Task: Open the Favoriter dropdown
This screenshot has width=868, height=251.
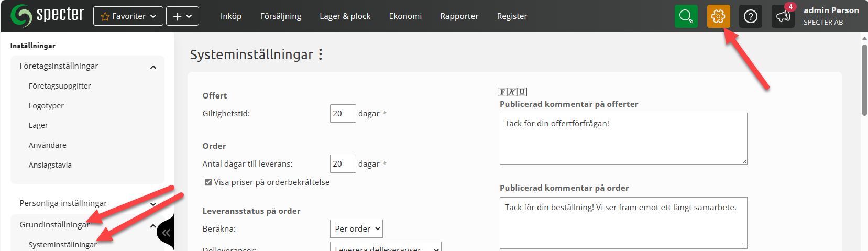Action: pos(128,16)
